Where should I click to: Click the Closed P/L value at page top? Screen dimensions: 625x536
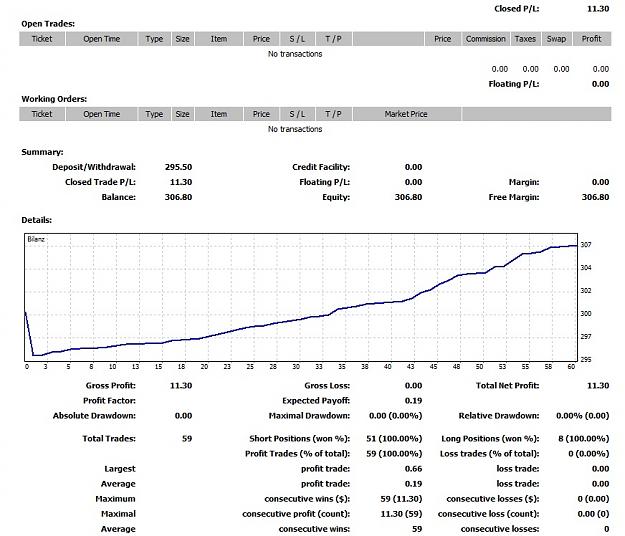[598, 9]
